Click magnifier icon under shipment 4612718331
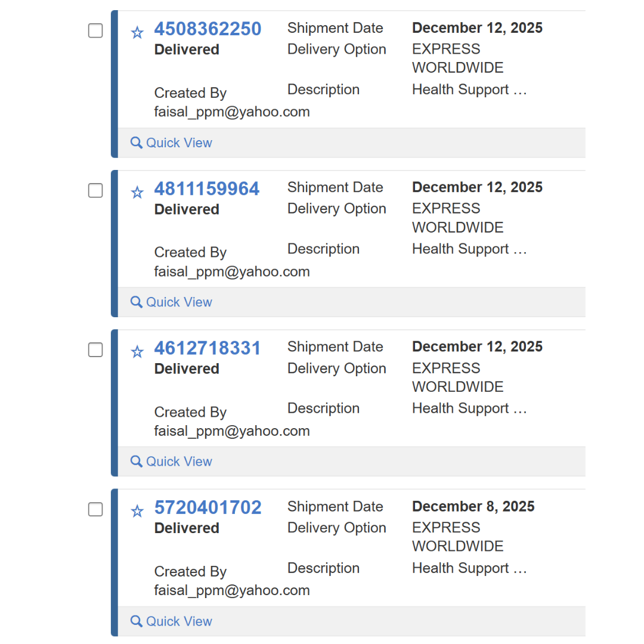The width and height of the screenshot is (644, 644). tap(137, 461)
